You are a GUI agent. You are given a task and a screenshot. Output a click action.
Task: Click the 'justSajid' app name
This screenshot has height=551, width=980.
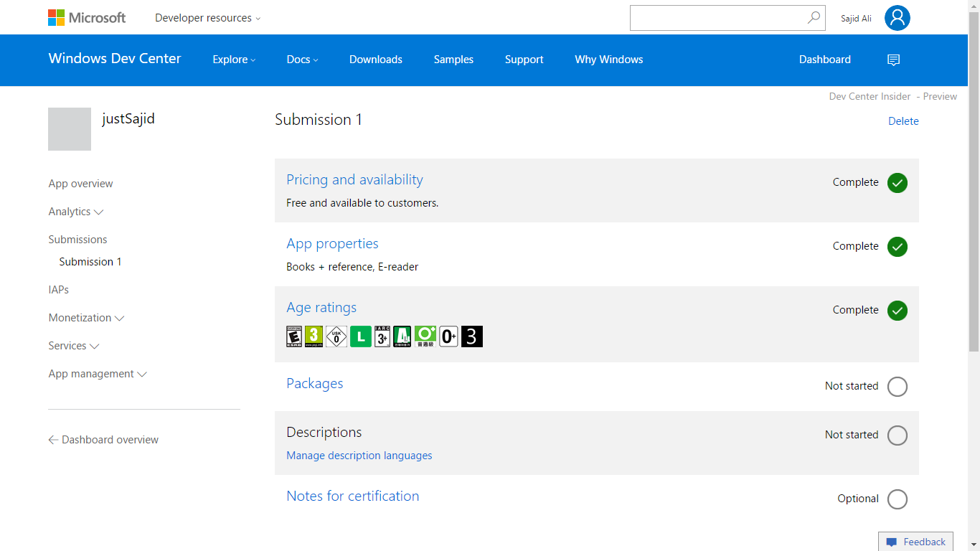coord(128,118)
